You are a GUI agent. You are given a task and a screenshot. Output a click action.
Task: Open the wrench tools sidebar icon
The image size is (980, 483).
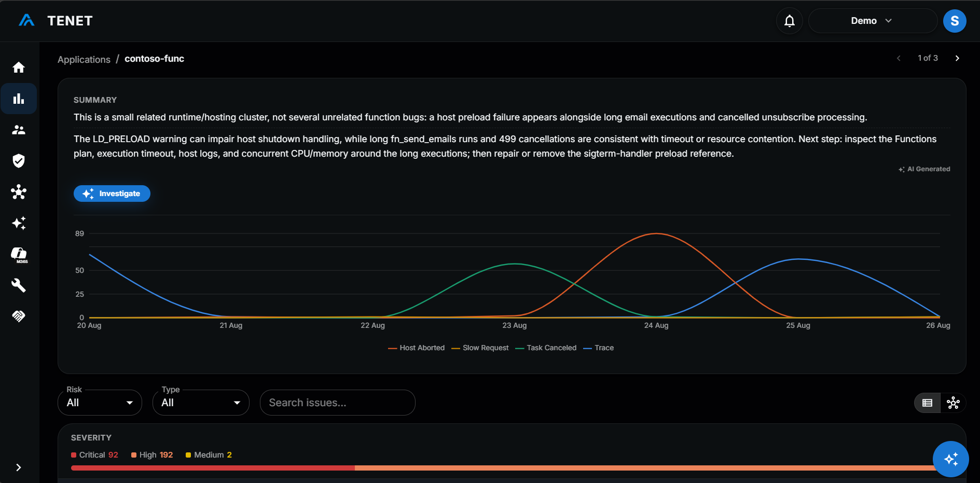(x=19, y=285)
